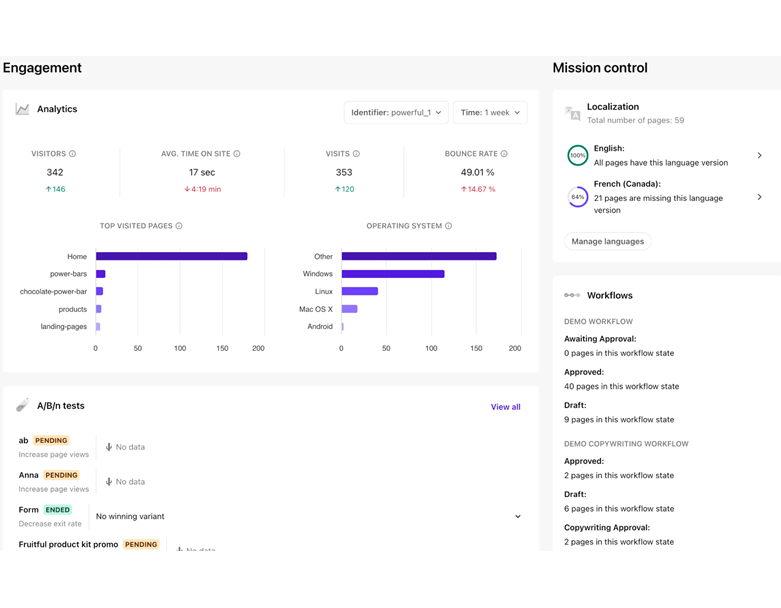Open the Time: 1 week dropdown
The width and height of the screenshot is (781, 608).
490,113
